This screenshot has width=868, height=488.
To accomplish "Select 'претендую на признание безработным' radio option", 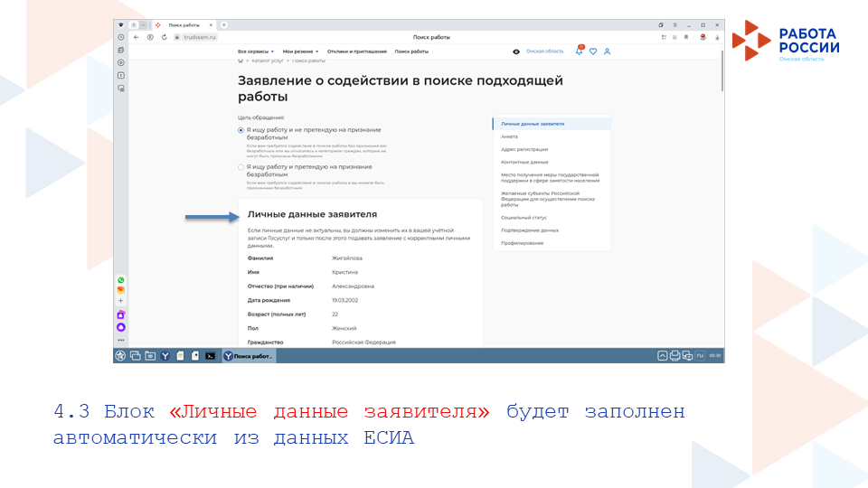I will click(x=241, y=167).
